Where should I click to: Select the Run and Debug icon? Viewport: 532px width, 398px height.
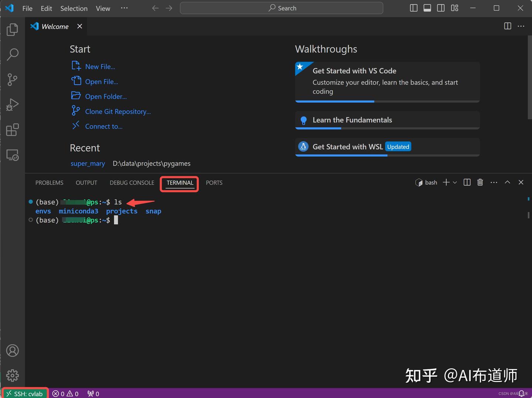point(12,105)
